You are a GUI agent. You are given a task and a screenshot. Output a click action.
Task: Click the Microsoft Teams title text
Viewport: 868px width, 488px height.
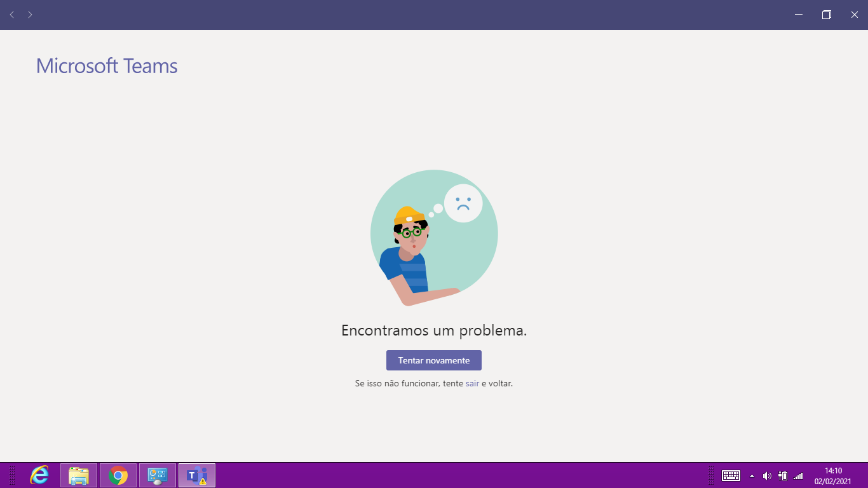(x=107, y=65)
